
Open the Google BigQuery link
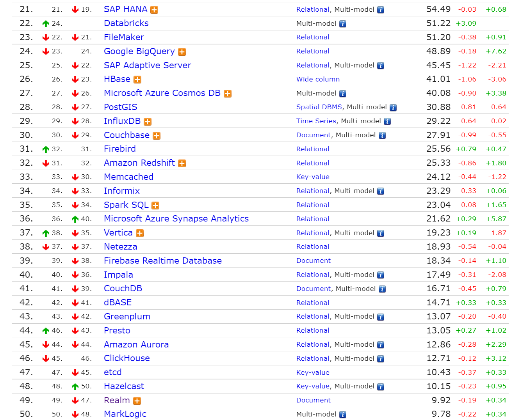point(139,51)
